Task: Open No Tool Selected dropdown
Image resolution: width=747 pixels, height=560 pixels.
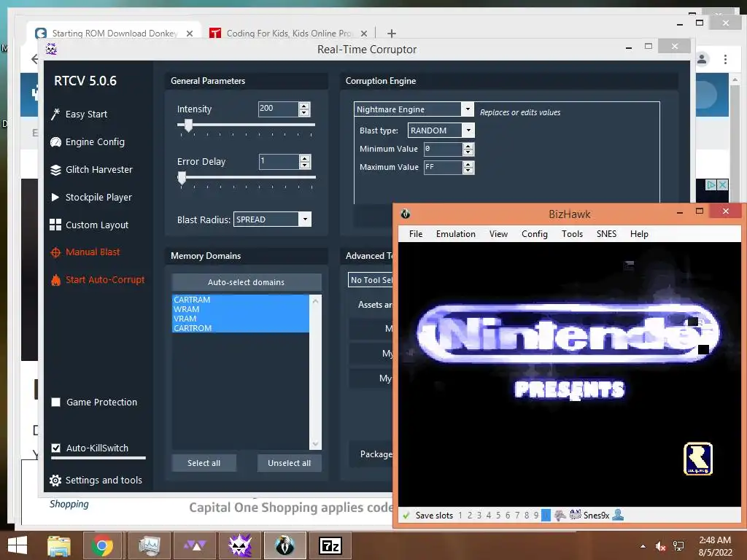Action: (x=371, y=280)
